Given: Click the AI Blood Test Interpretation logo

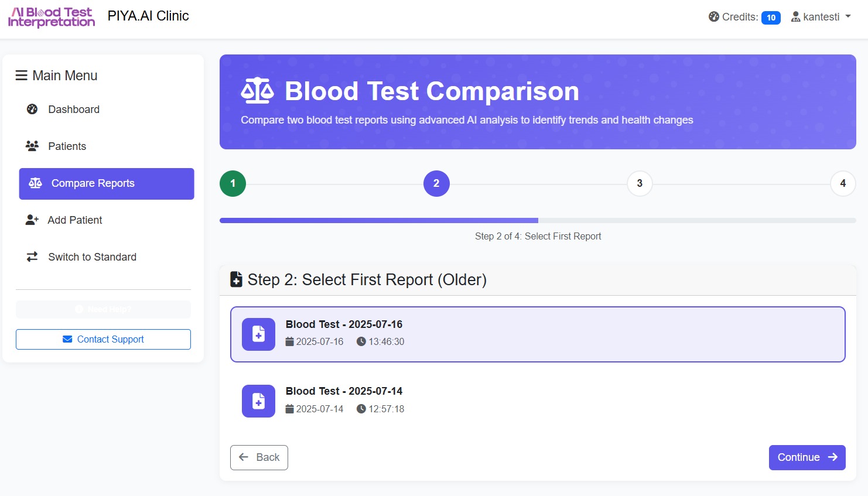Looking at the screenshot, I should pyautogui.click(x=52, y=17).
